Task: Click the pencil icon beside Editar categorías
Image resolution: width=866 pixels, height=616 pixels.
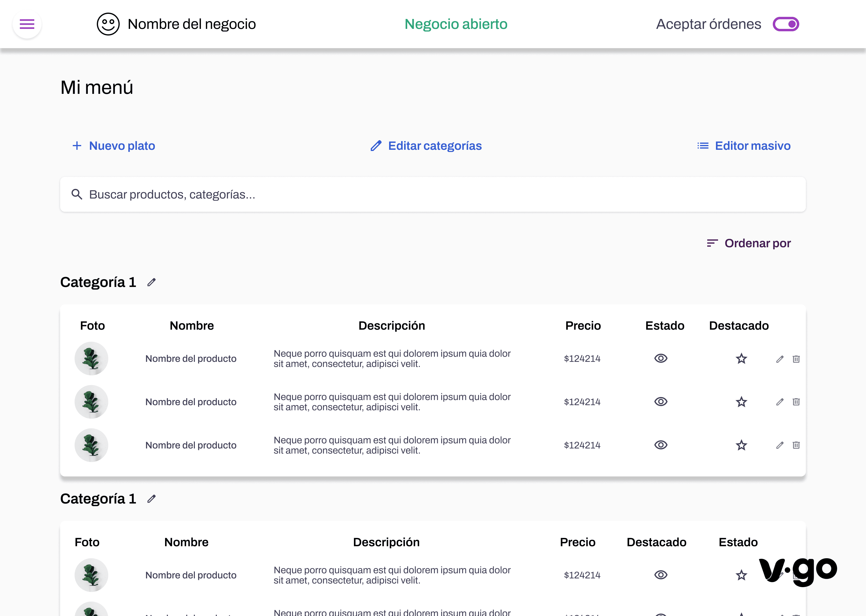Action: 376,146
